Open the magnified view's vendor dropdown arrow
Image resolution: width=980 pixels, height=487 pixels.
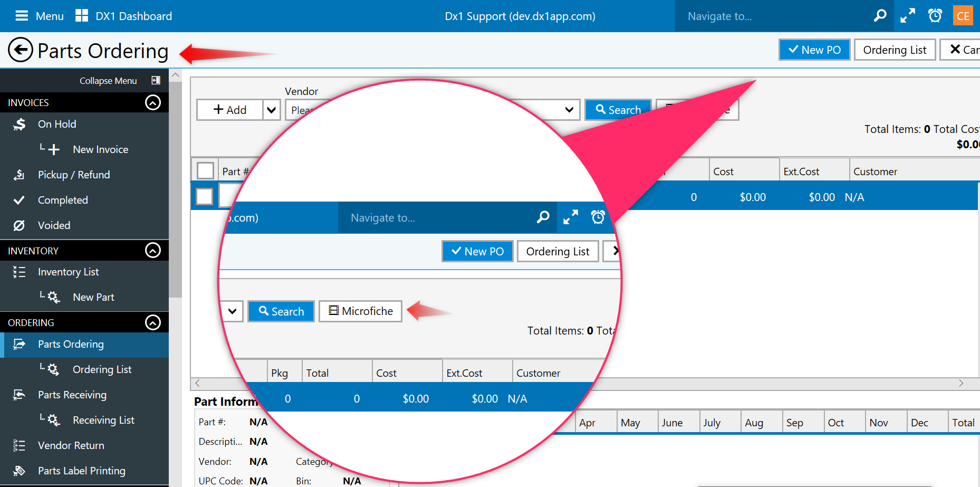click(232, 311)
